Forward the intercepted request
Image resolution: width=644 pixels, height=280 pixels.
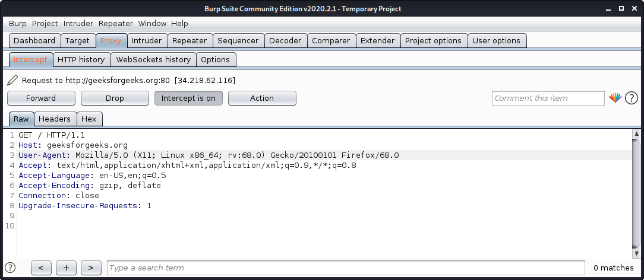pos(41,98)
